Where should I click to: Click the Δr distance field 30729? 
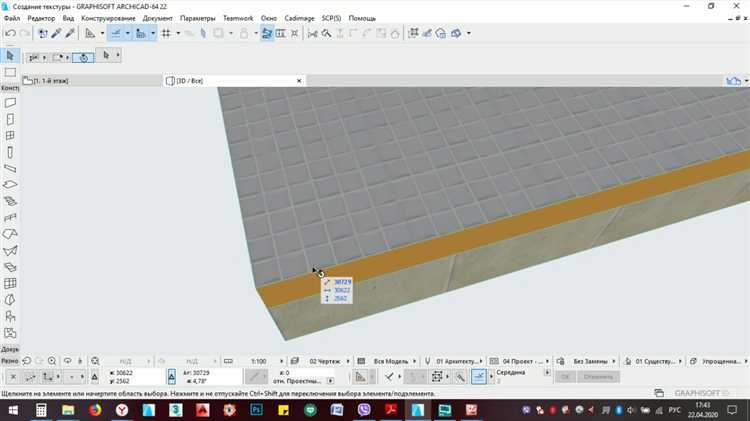coord(210,373)
